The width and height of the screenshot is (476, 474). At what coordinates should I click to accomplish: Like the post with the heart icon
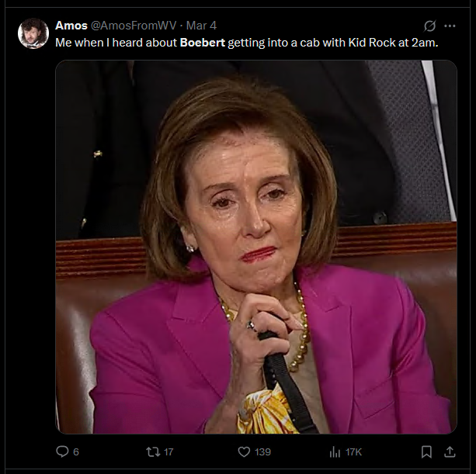244,452
